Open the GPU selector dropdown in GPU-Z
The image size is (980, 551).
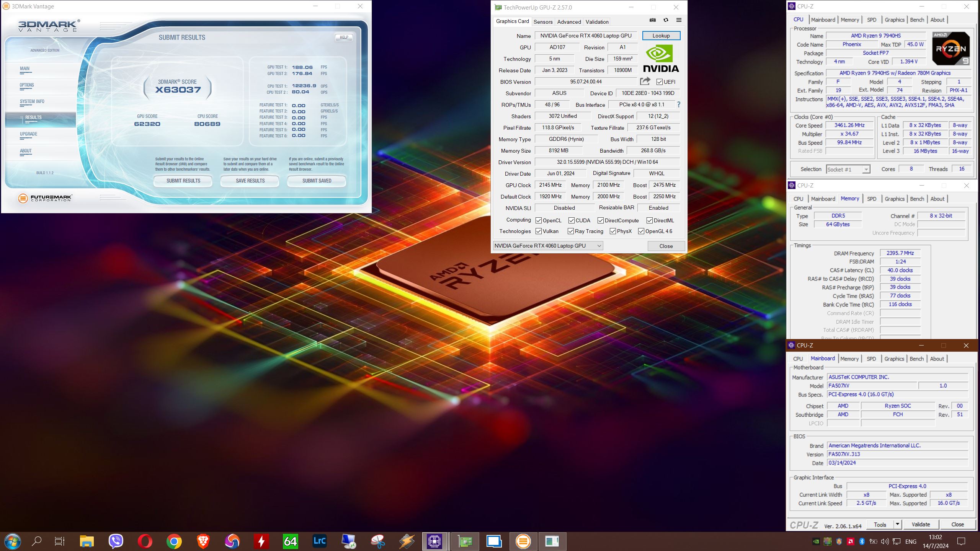548,246
